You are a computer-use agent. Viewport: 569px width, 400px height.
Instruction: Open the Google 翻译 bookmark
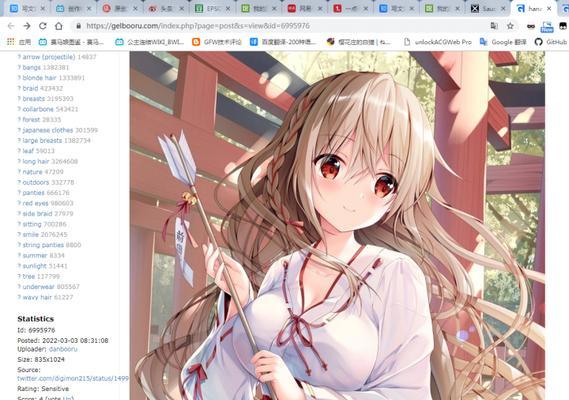point(503,42)
